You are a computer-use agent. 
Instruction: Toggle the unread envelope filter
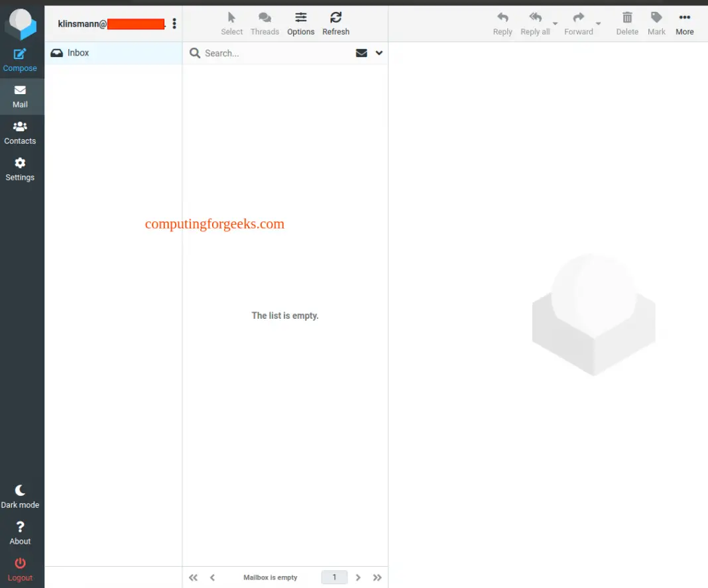click(x=361, y=53)
